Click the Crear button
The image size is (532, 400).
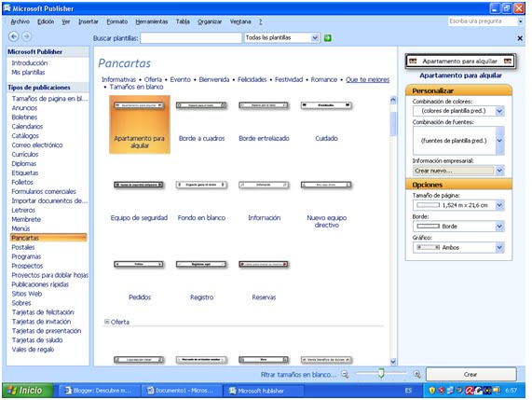pyautogui.click(x=471, y=374)
